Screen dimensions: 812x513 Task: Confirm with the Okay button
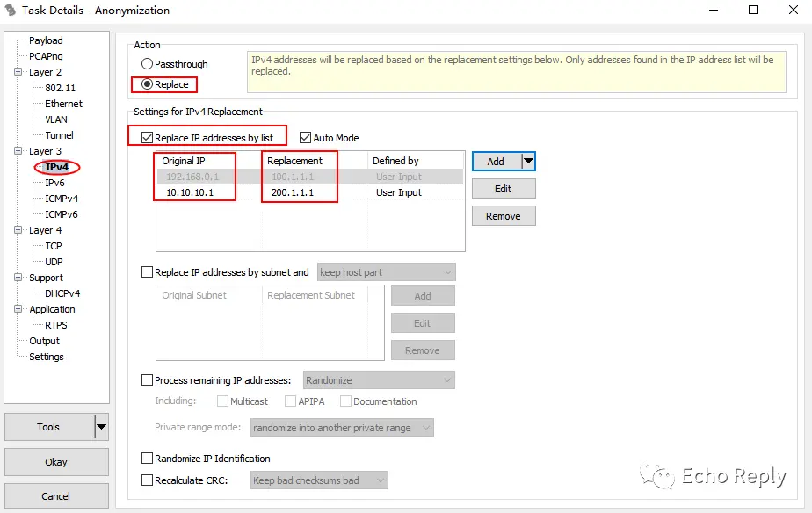tap(56, 462)
